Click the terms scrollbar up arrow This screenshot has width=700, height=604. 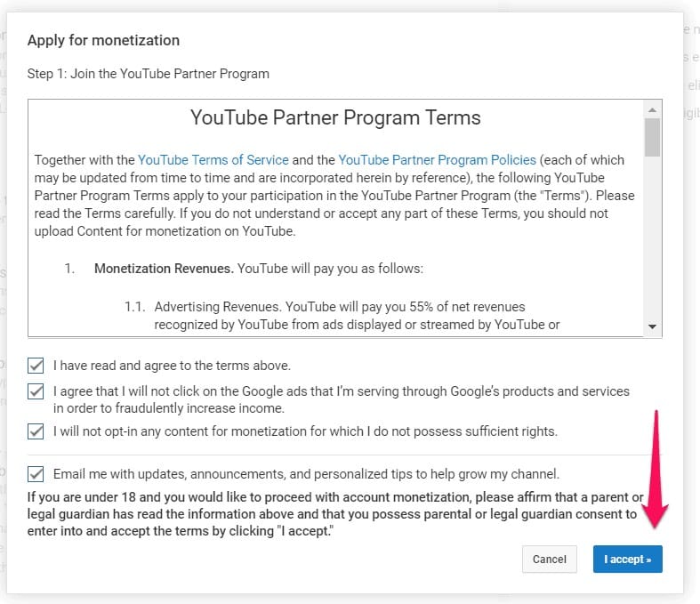coord(653,109)
